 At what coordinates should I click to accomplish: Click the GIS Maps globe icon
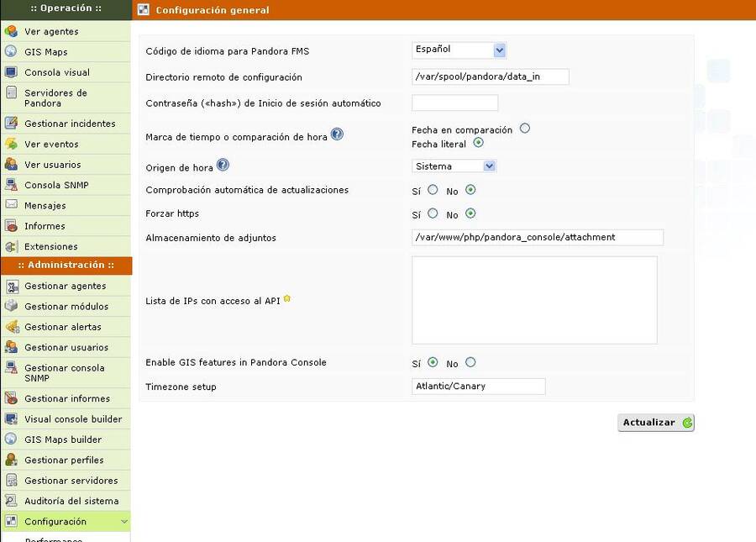[11, 52]
